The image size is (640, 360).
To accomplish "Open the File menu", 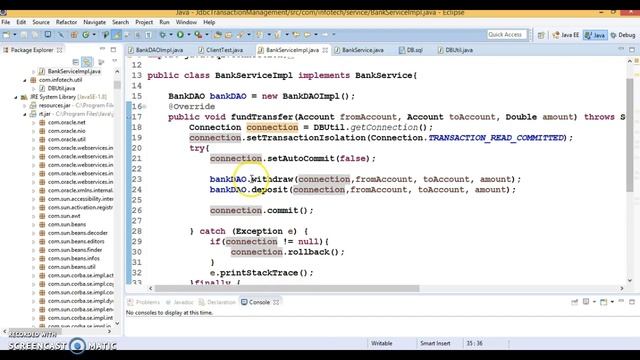I will pyautogui.click(x=6, y=22).
